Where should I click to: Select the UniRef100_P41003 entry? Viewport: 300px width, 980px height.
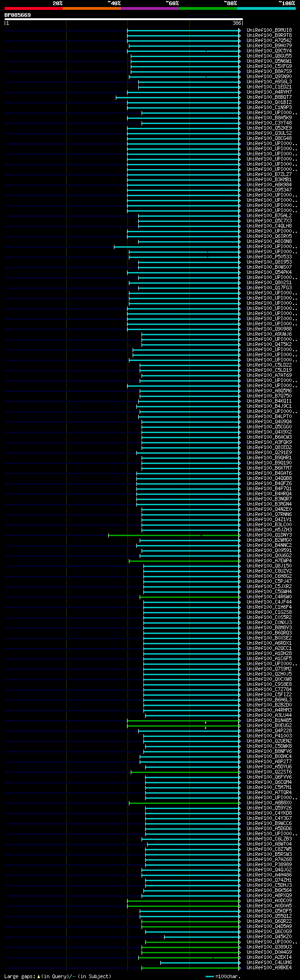tap(269, 736)
